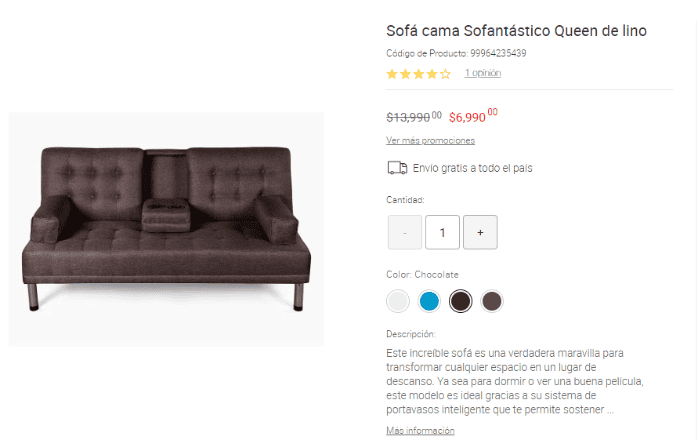Click the fifth empty rating star
Image resolution: width=698 pixels, height=440 pixels.
(445, 74)
